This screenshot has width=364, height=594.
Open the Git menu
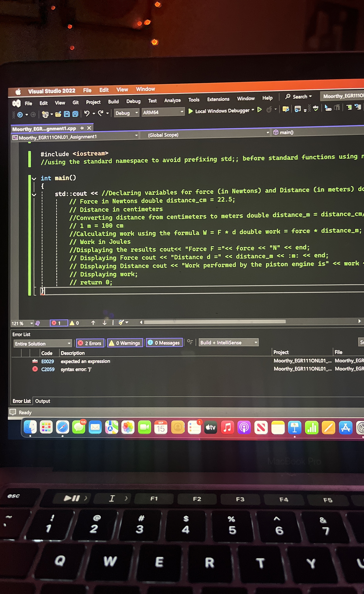[75, 102]
